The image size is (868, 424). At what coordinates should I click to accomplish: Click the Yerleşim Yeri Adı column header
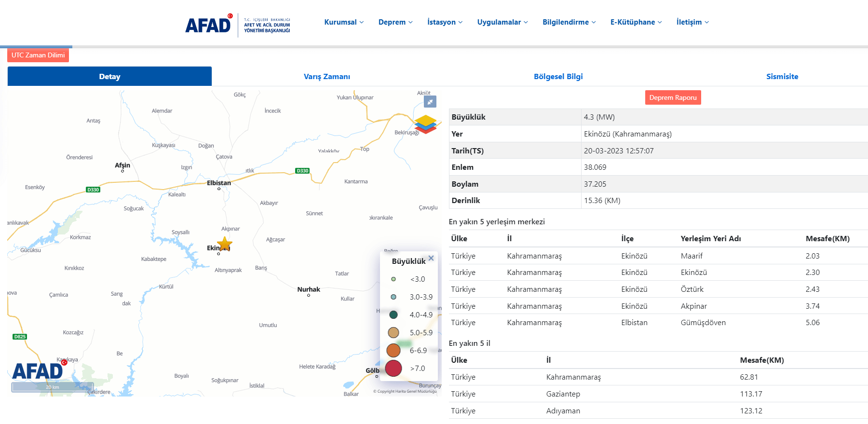710,239
